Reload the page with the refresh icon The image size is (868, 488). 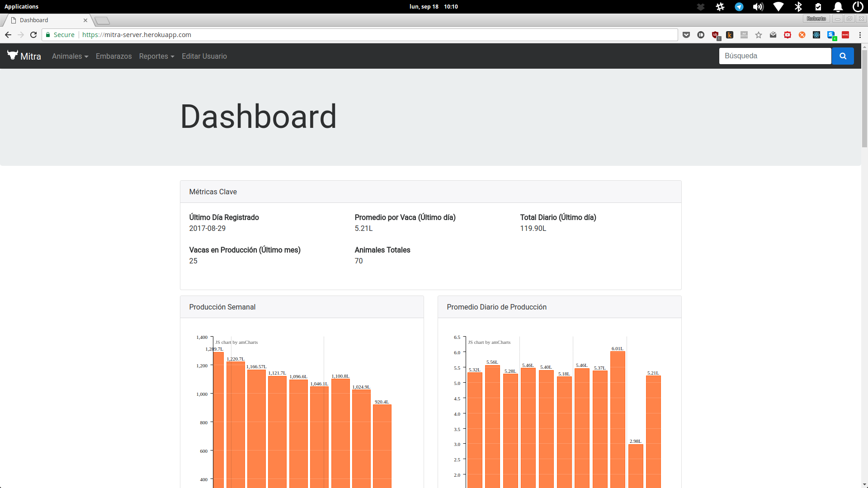[33, 35]
